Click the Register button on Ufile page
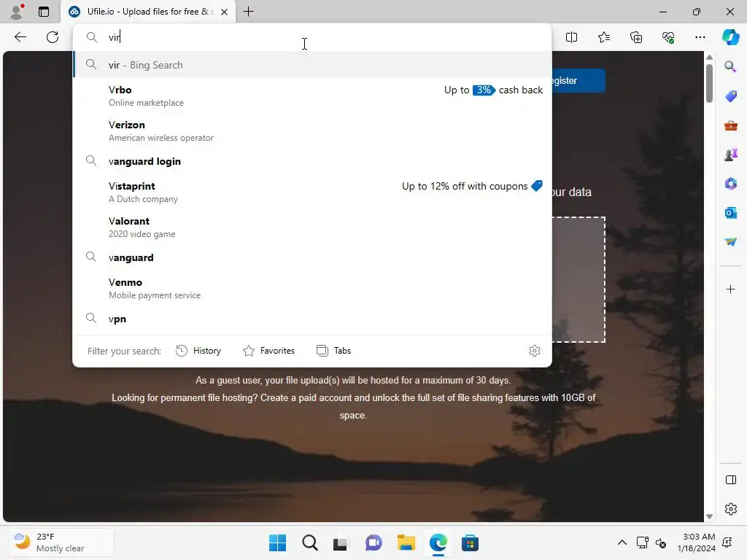 (578, 80)
